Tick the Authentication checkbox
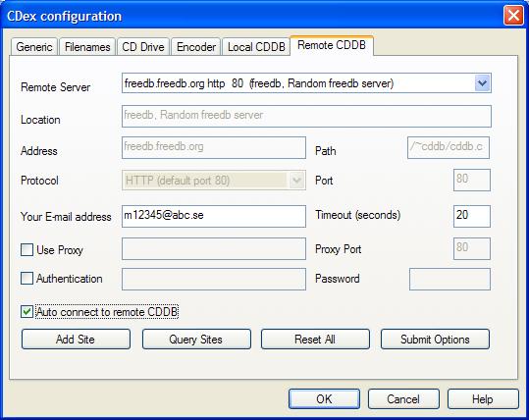Viewport: 529px width, 420px height. [x=27, y=279]
